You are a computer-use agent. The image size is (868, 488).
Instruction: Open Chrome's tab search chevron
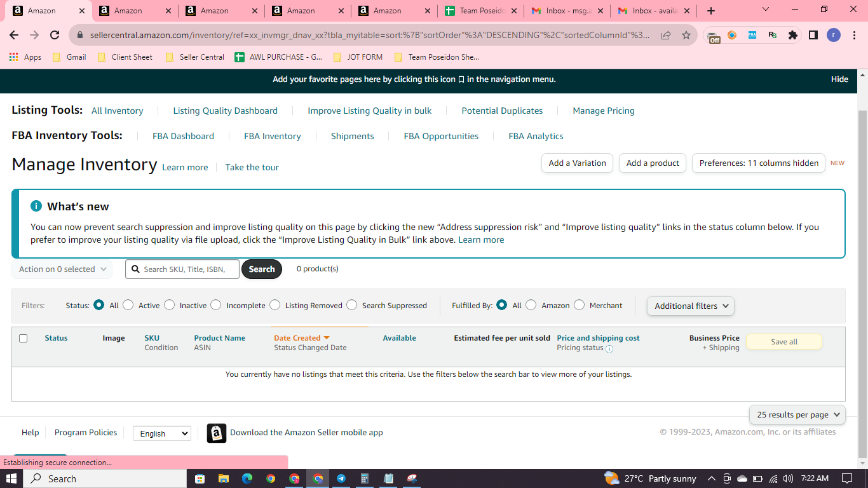point(766,10)
